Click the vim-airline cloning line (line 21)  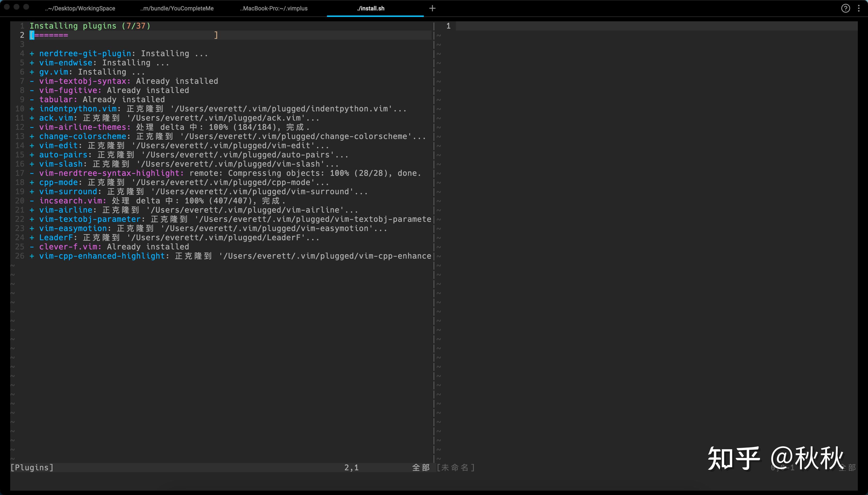pos(194,210)
